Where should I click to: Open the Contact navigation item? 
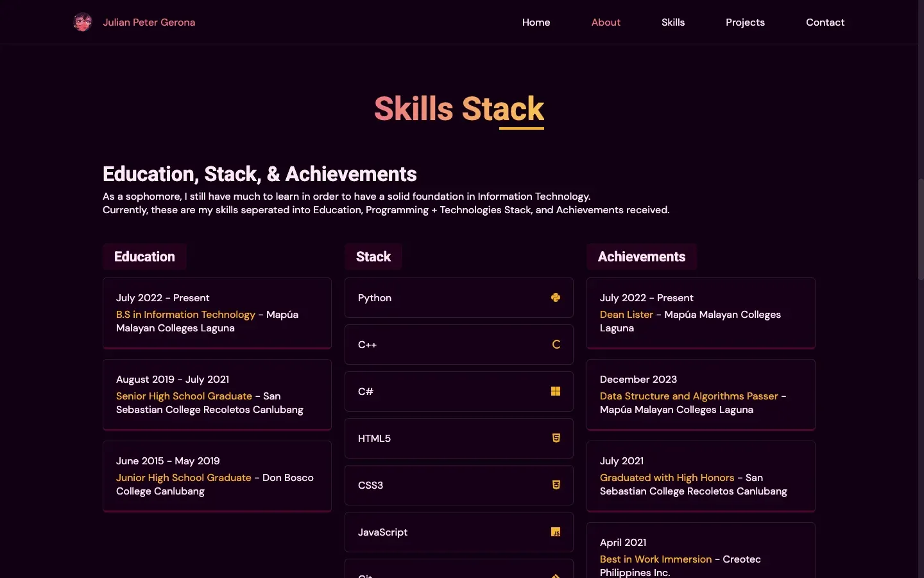[x=825, y=22]
